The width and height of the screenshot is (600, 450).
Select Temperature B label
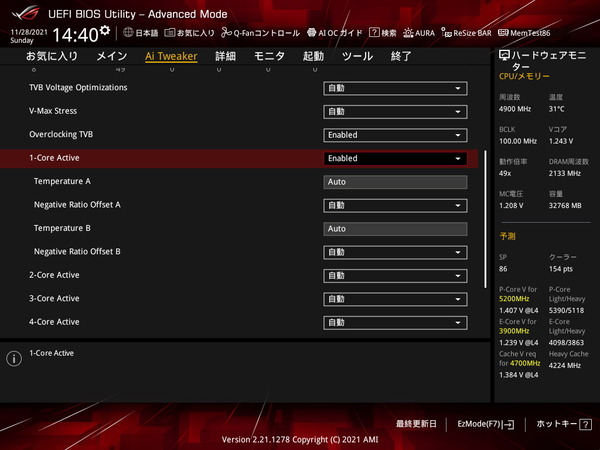62,228
